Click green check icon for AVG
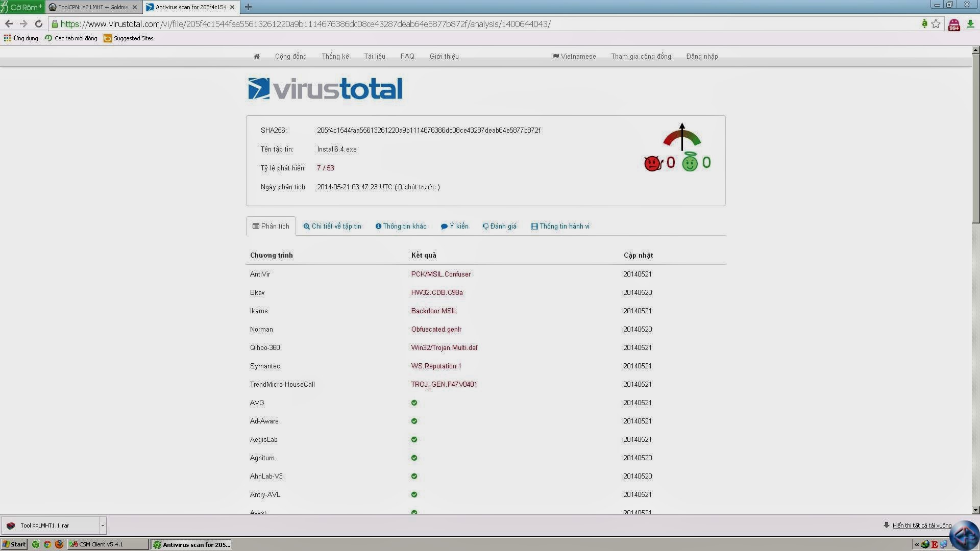 (x=414, y=403)
